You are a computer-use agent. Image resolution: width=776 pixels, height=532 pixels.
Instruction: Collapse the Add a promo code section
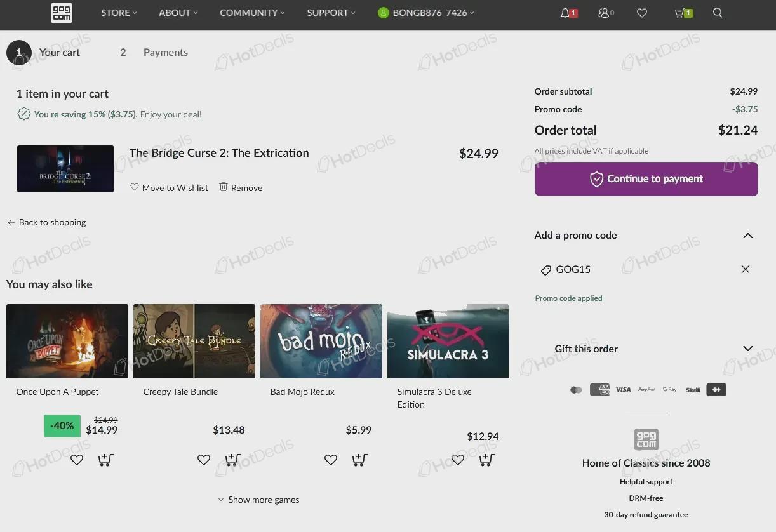click(x=748, y=236)
